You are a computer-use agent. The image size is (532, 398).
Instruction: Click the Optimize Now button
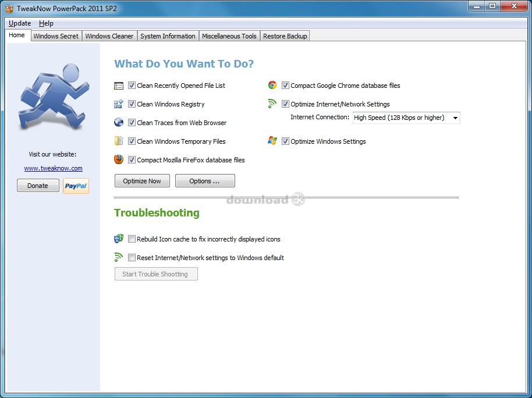(x=142, y=181)
